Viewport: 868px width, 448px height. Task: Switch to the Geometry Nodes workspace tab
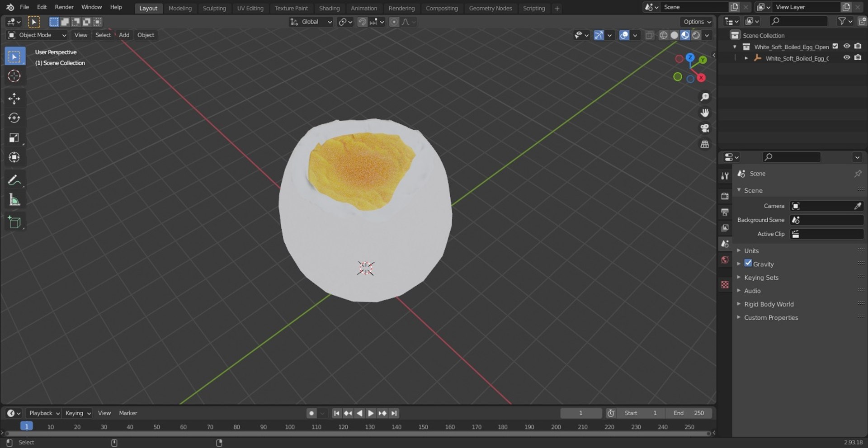point(490,8)
